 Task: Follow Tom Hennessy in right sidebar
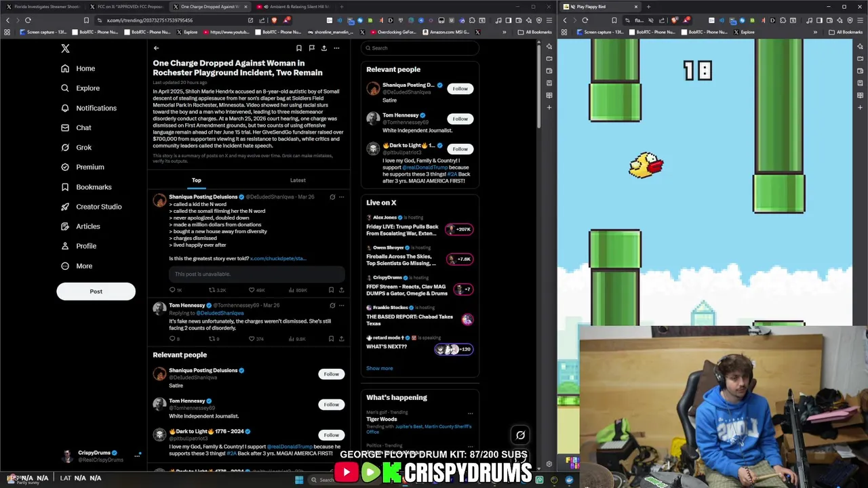tap(460, 119)
